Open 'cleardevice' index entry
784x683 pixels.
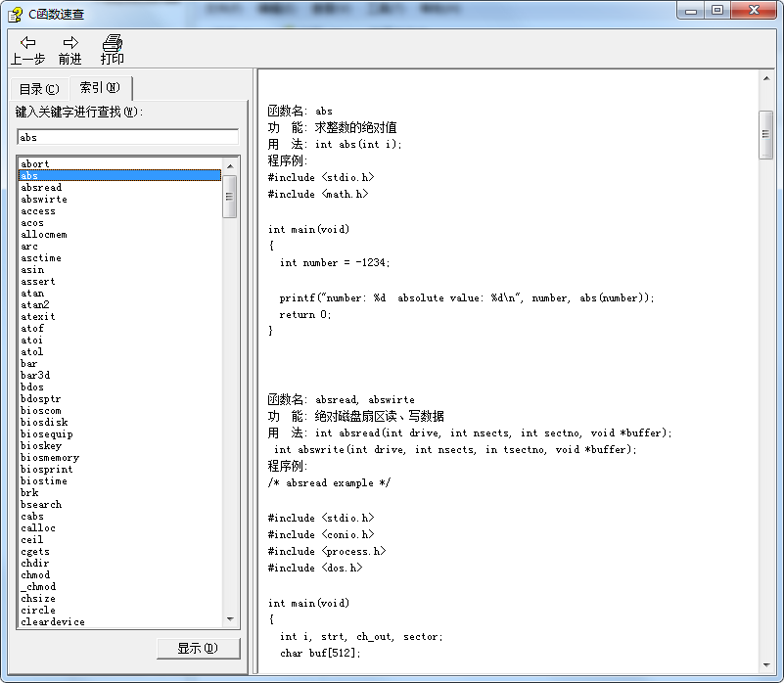[53, 621]
